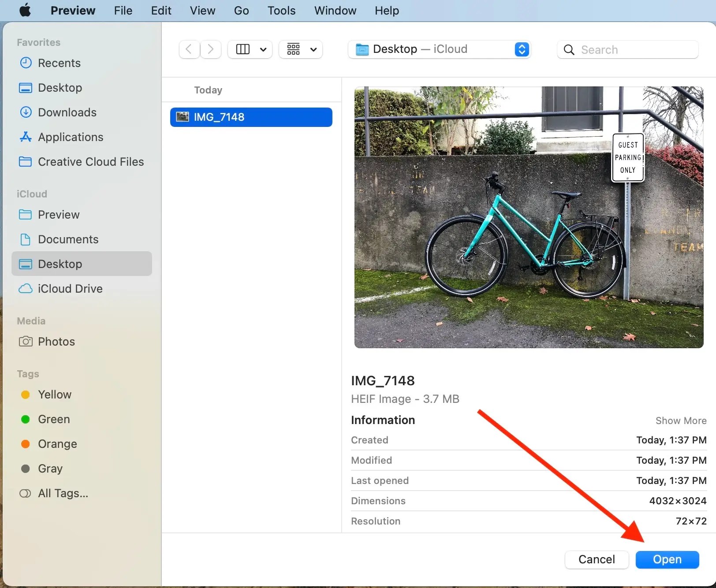Filter by the Gray tag
Image resolution: width=716 pixels, height=588 pixels.
tap(82, 469)
